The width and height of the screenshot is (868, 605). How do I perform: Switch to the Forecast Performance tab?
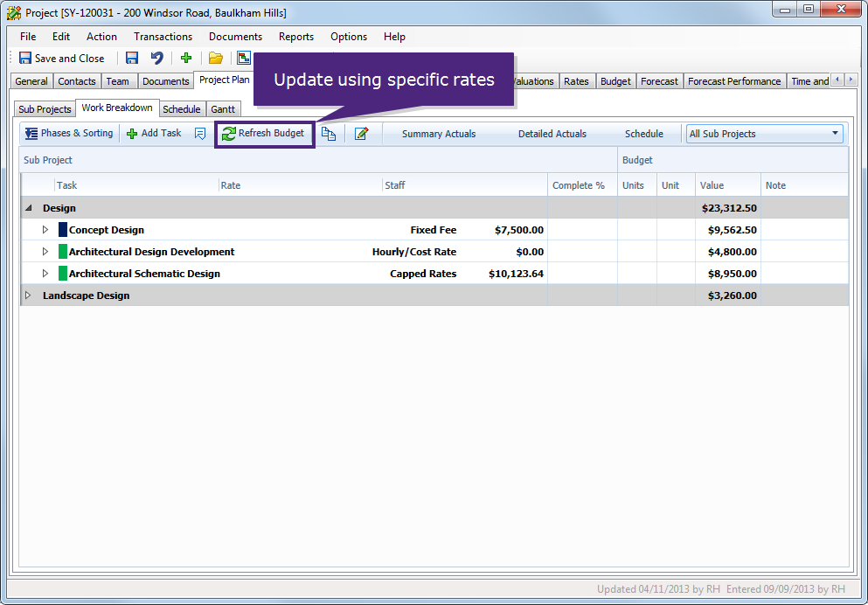pos(734,81)
